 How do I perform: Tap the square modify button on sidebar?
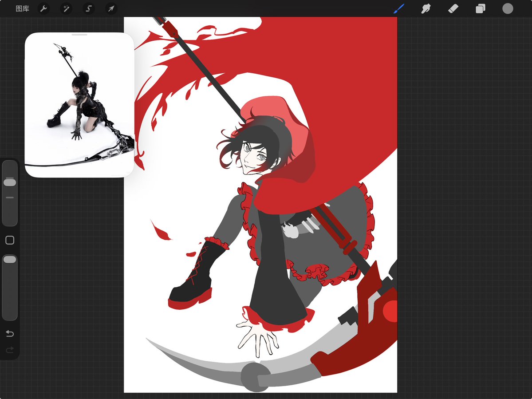point(10,240)
